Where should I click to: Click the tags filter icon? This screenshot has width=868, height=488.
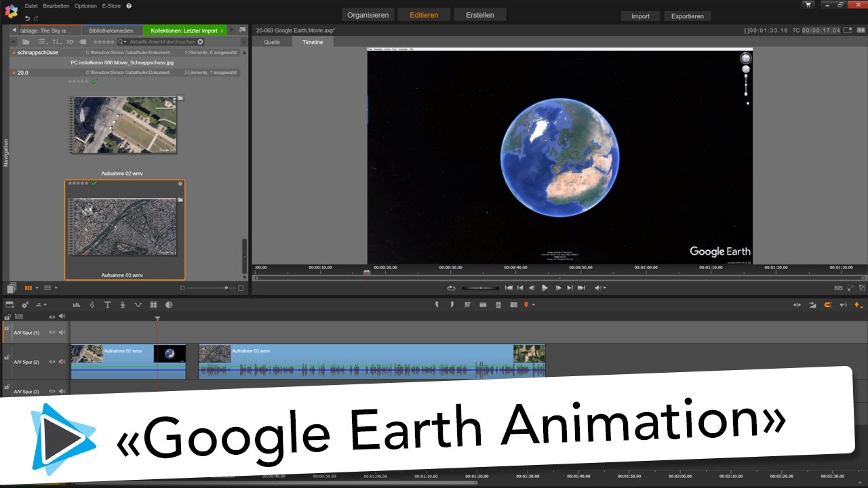pos(83,42)
